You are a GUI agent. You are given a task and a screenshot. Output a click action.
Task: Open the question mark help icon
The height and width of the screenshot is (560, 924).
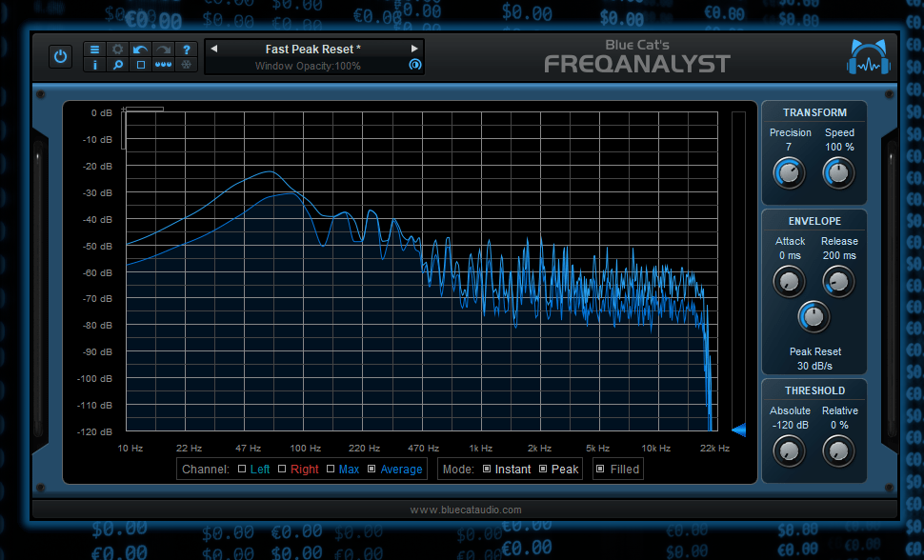[x=186, y=49]
